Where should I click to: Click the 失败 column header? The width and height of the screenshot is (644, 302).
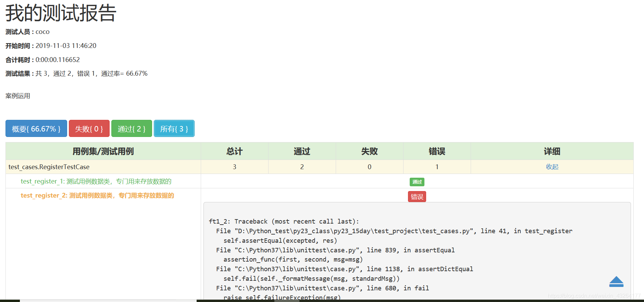(x=369, y=151)
